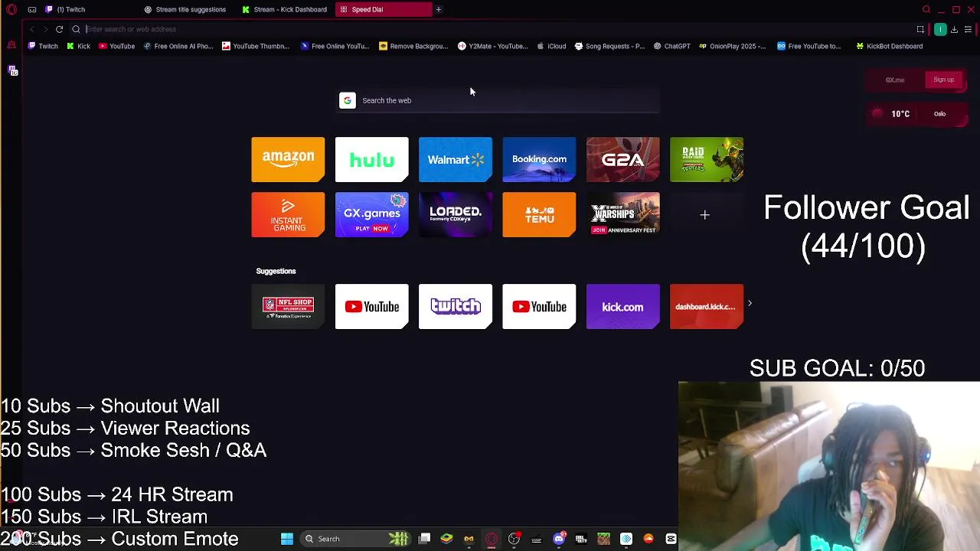Open the Google search engine icon

(348, 100)
